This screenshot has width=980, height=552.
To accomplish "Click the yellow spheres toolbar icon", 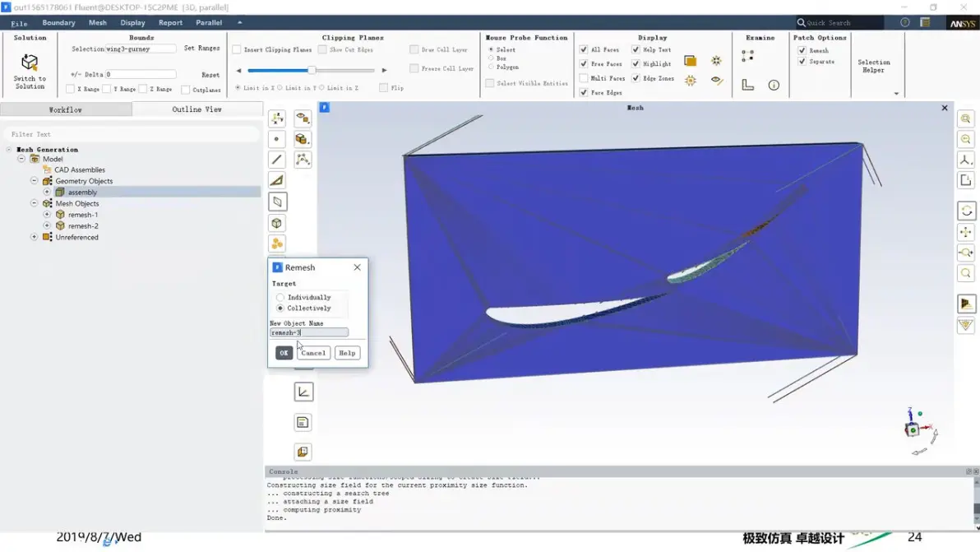I will tap(277, 244).
